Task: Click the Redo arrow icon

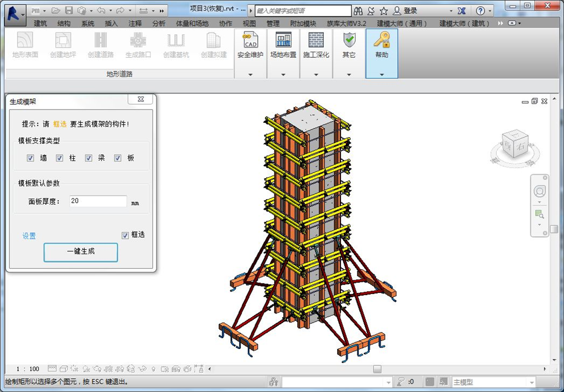Action: pyautogui.click(x=121, y=11)
